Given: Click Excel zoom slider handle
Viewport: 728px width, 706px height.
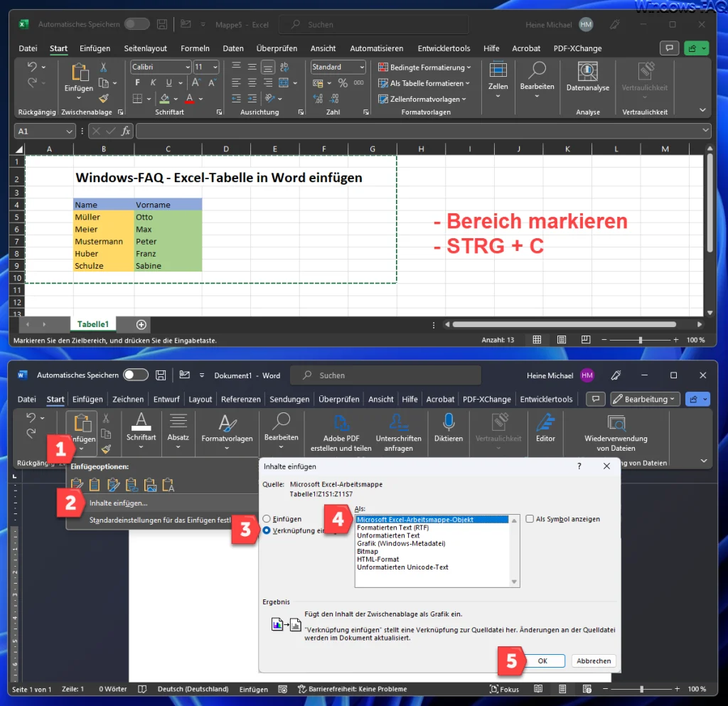Looking at the screenshot, I should 641,340.
